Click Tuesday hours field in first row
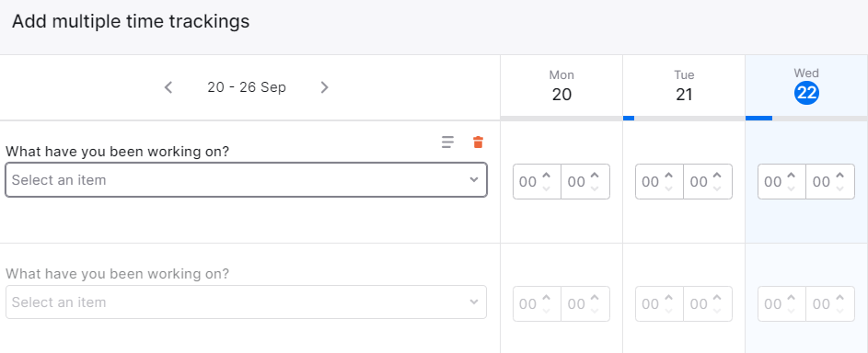The height and width of the screenshot is (353, 868). coord(659,181)
